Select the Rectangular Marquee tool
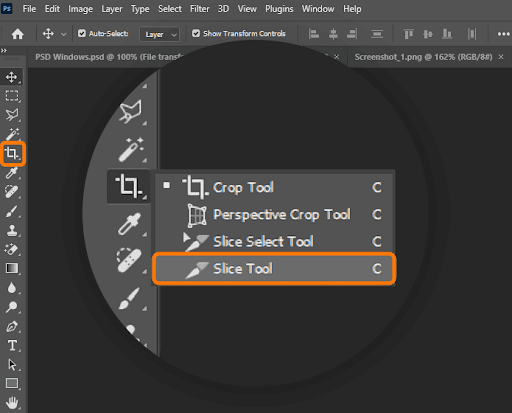Viewport: 512px width, 413px height. 12,96
